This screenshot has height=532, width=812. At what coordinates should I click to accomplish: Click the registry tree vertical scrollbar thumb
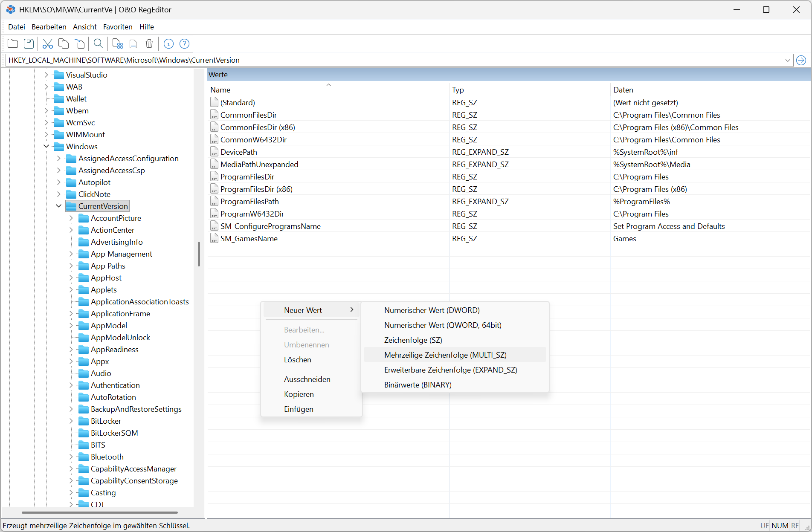(199, 254)
